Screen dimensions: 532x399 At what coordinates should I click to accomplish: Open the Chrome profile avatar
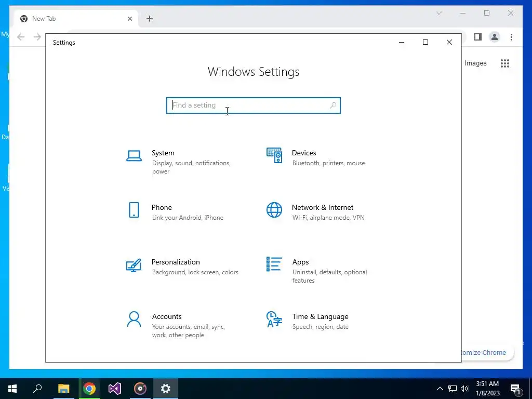495,37
